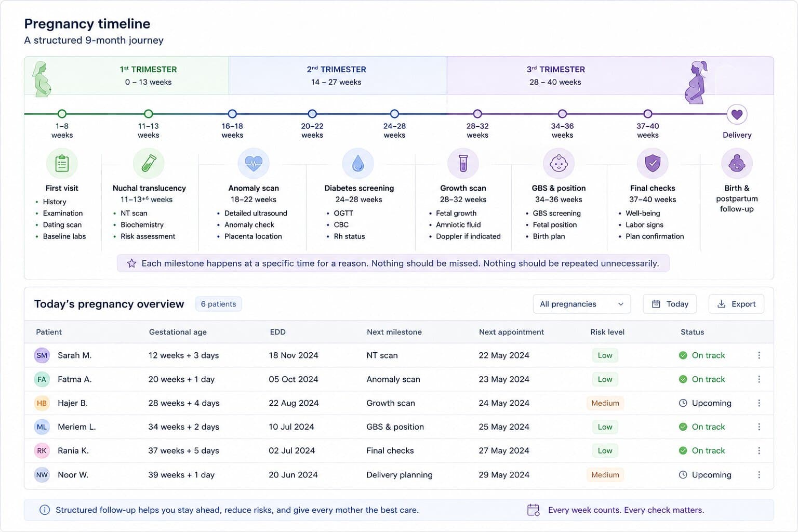Select the 20–22 weeks timeline marker
This screenshot has width=798, height=532.
point(312,114)
